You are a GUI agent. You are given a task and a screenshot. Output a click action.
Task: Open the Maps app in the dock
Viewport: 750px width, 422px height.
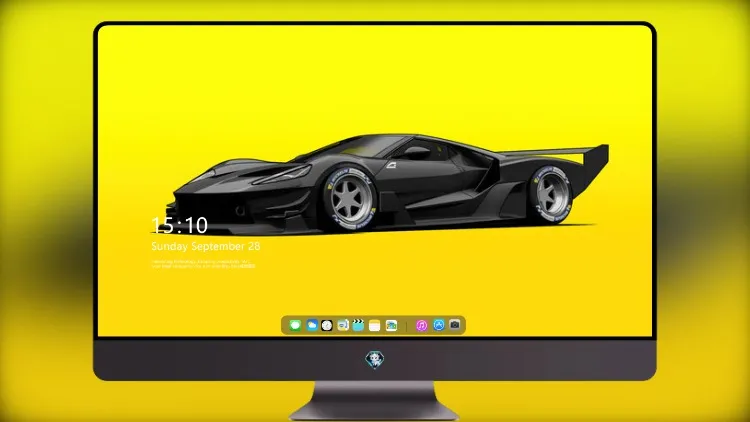(x=391, y=325)
